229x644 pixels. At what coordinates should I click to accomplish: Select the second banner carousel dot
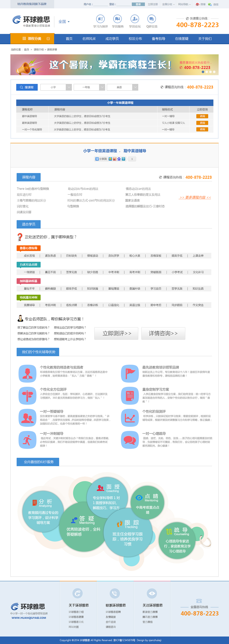coord(207,72)
